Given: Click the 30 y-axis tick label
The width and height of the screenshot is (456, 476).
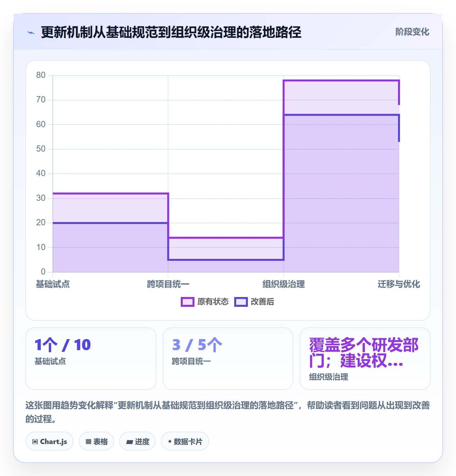Looking at the screenshot, I should (x=41, y=198).
